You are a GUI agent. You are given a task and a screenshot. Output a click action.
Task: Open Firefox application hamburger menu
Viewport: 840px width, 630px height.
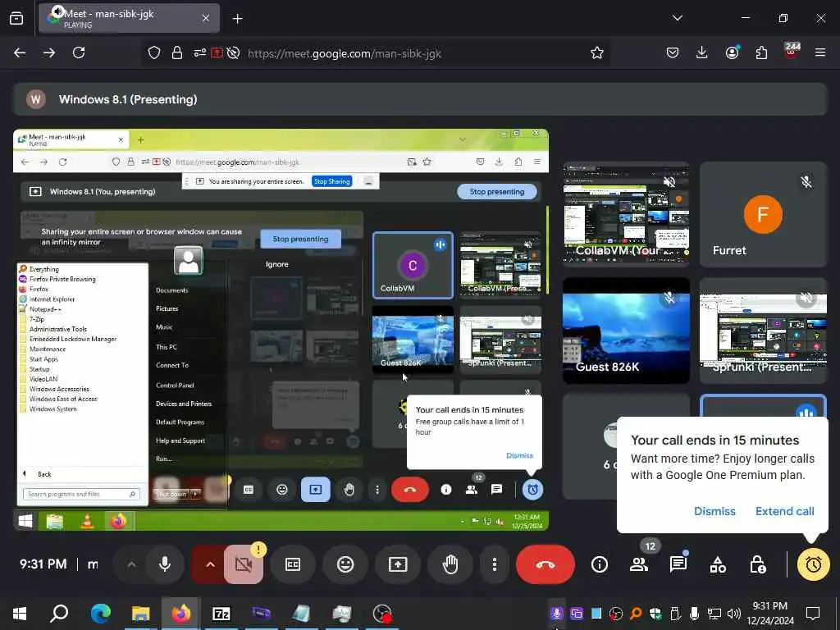(x=820, y=52)
